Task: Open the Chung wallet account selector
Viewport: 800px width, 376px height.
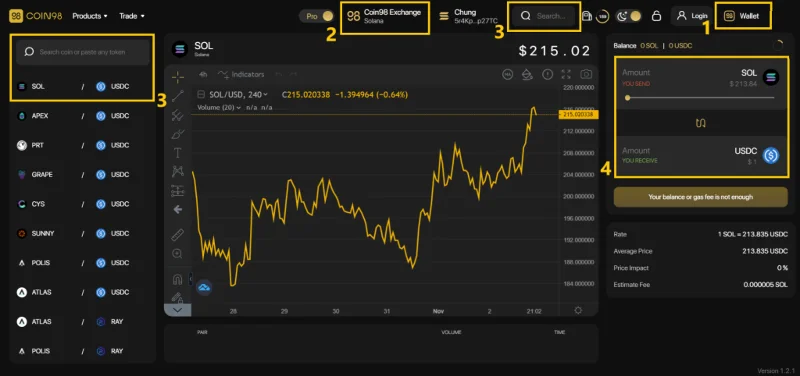Action: pyautogui.click(x=469, y=16)
